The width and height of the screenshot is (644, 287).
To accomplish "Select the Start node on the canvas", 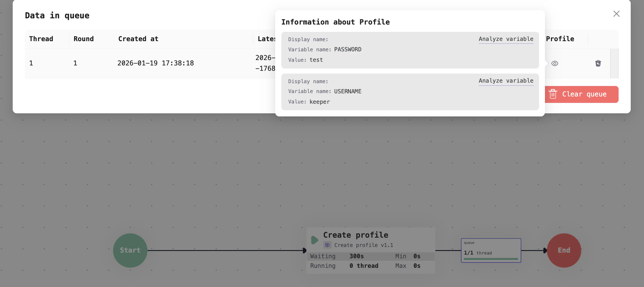I will (x=130, y=250).
